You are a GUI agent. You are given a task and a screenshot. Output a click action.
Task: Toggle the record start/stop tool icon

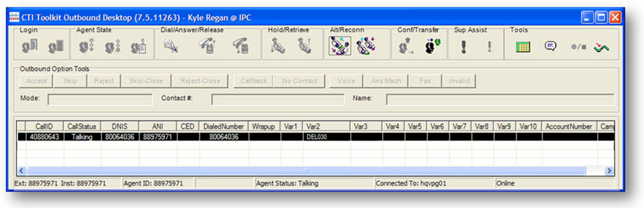pyautogui.click(x=578, y=47)
